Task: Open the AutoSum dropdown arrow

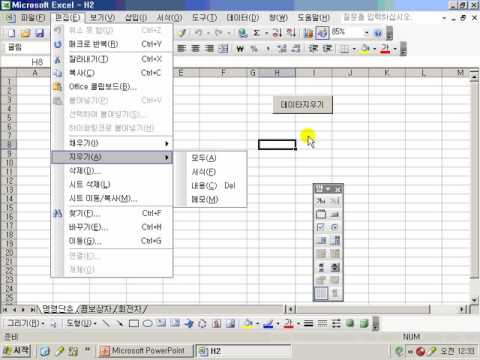Action: pyautogui.click(x=266, y=33)
